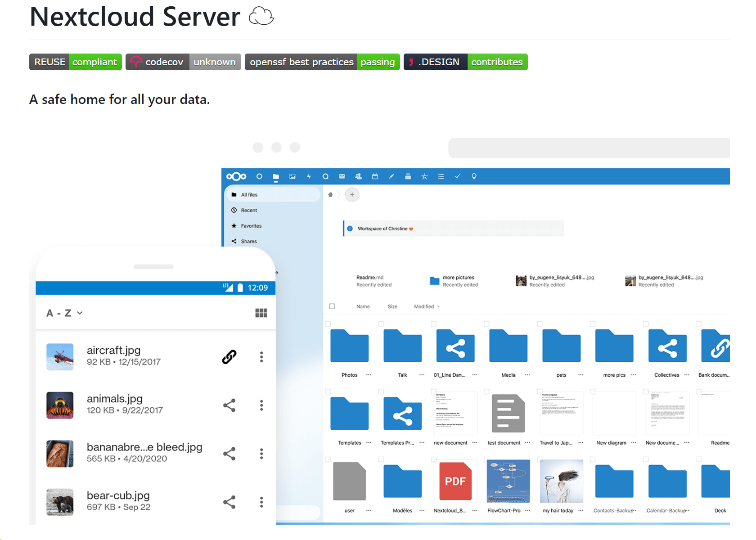Image resolution: width=756 pixels, height=540 pixels.
Task: Open the A - Z sort dropdown
Action: click(x=64, y=313)
